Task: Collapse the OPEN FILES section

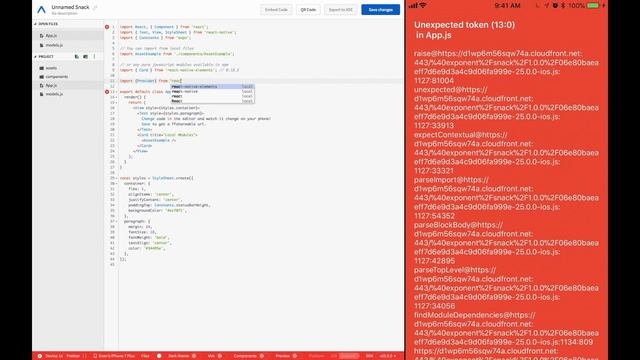Action: [x=35, y=24]
